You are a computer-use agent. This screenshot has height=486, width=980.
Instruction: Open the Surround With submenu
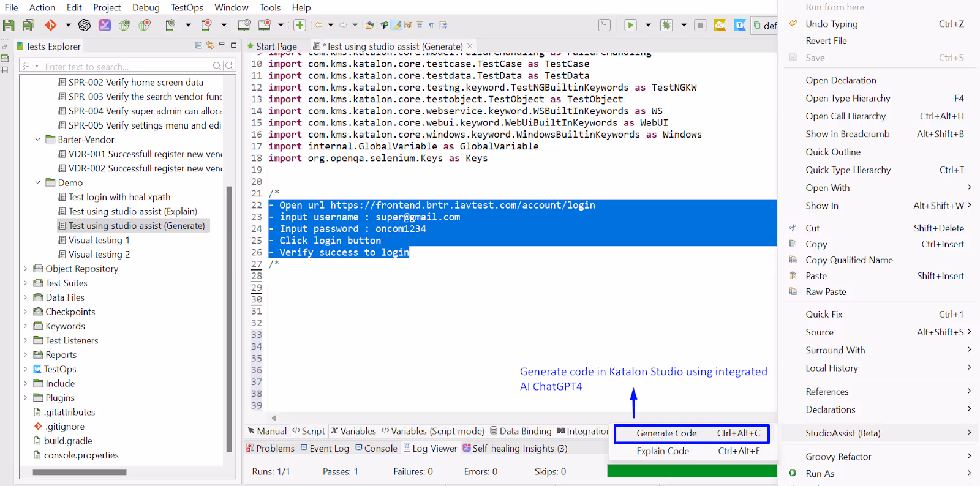click(880, 350)
